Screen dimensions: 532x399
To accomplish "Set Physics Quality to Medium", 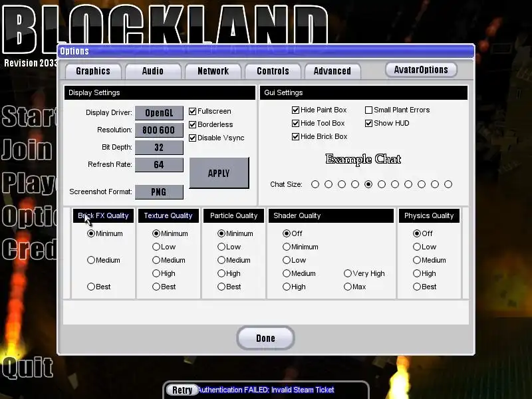I will coord(417,260).
